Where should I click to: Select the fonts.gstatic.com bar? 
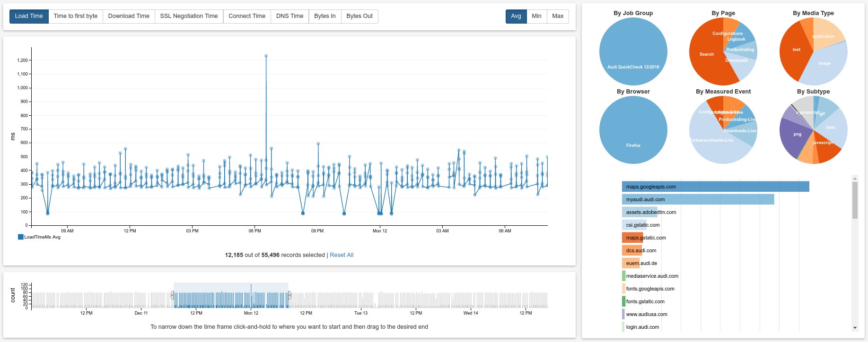pyautogui.click(x=624, y=301)
